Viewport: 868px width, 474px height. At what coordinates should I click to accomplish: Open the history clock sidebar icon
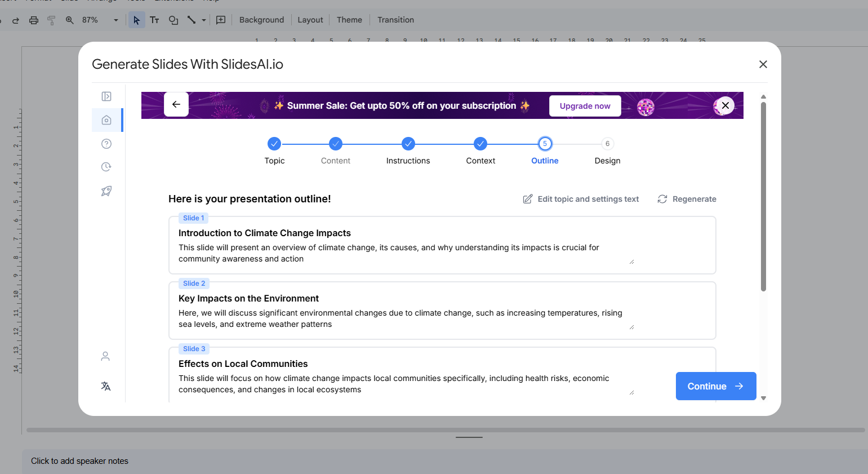pyautogui.click(x=106, y=167)
